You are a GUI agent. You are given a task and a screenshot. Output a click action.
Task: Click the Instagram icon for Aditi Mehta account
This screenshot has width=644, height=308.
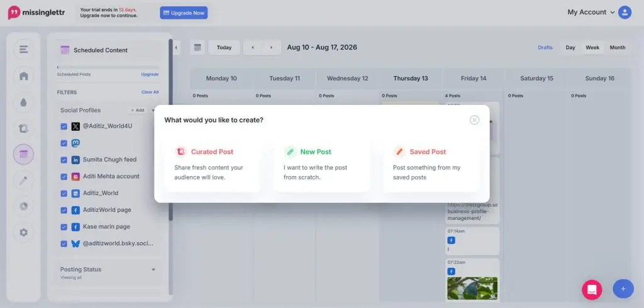click(x=75, y=177)
